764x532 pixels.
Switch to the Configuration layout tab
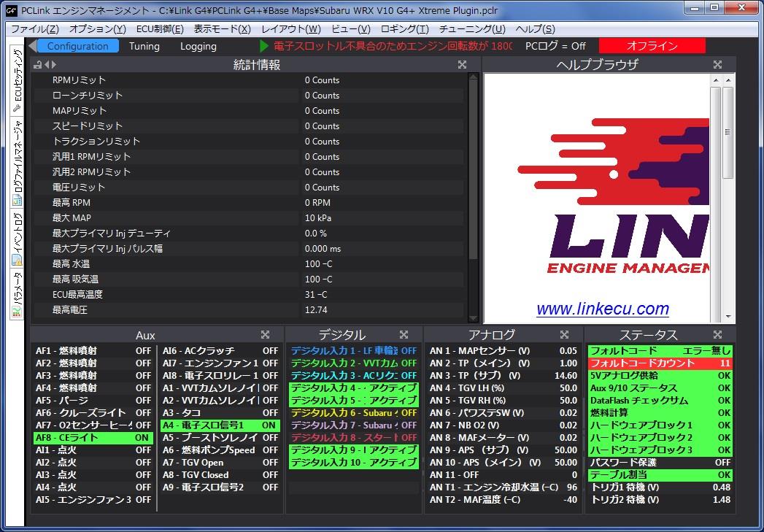(x=78, y=46)
